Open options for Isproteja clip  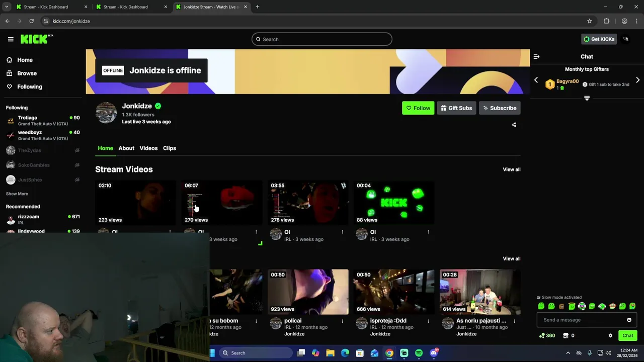428,321
